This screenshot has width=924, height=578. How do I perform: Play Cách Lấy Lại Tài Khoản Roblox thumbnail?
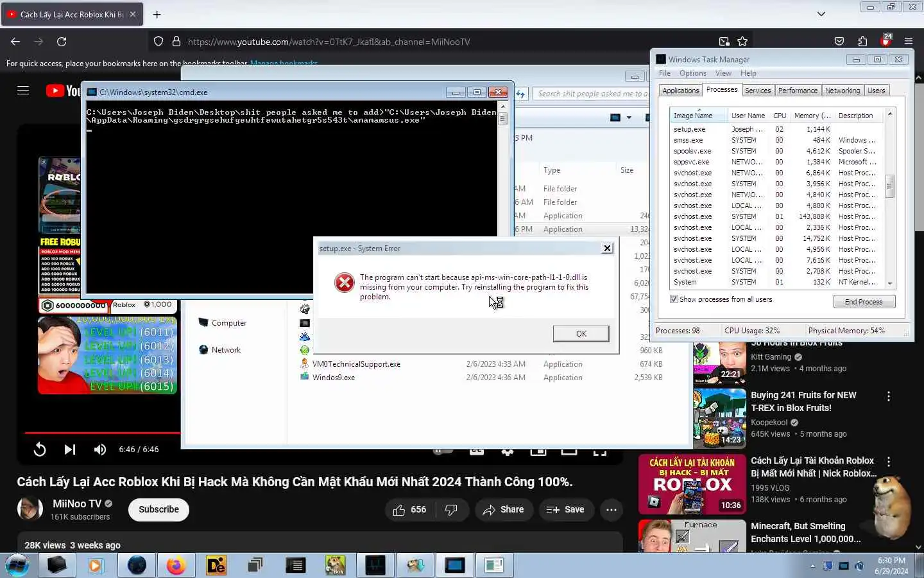pyautogui.click(x=692, y=484)
